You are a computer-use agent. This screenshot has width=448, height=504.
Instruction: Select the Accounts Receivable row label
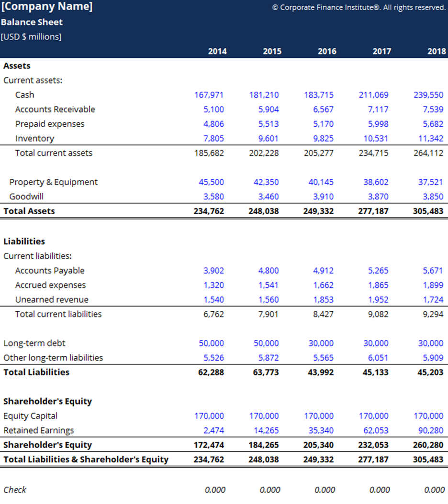56,109
